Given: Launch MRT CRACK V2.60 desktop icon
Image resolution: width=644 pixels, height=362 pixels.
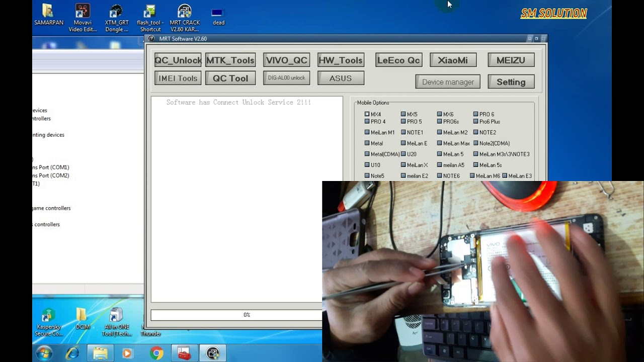Looking at the screenshot, I should coord(185,18).
